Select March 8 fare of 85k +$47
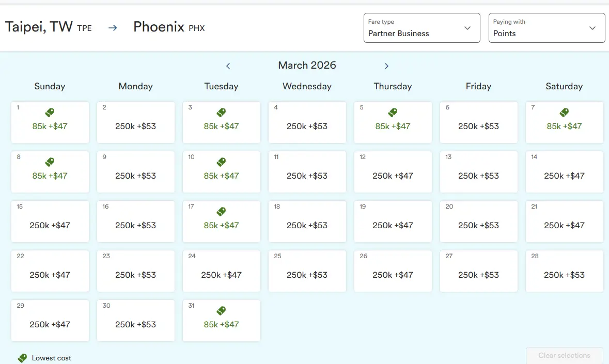 50,171
